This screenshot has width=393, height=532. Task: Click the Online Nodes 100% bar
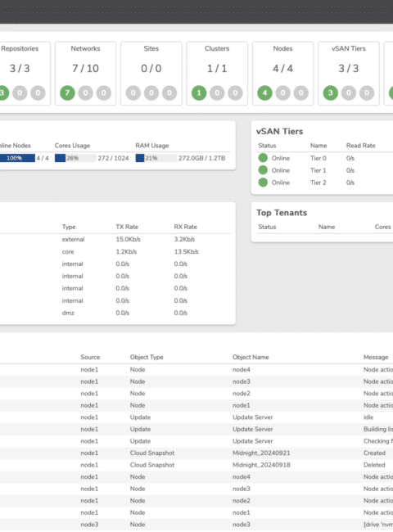tap(17, 158)
